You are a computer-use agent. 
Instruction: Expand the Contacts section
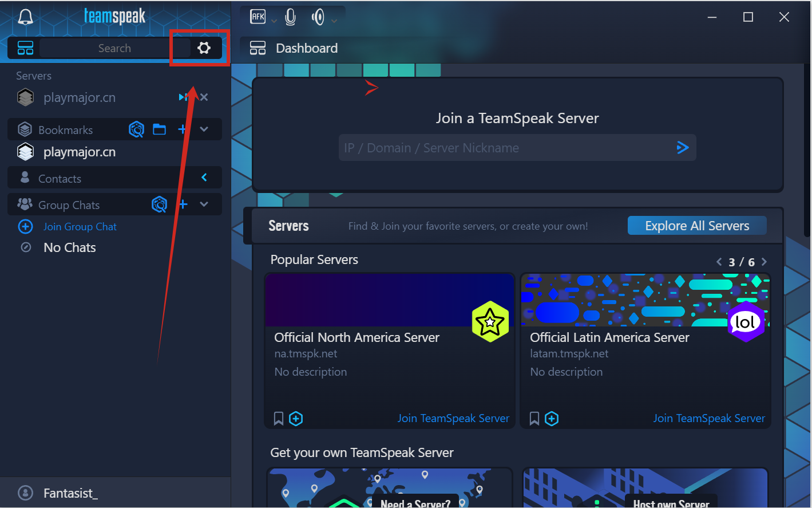[x=204, y=178]
